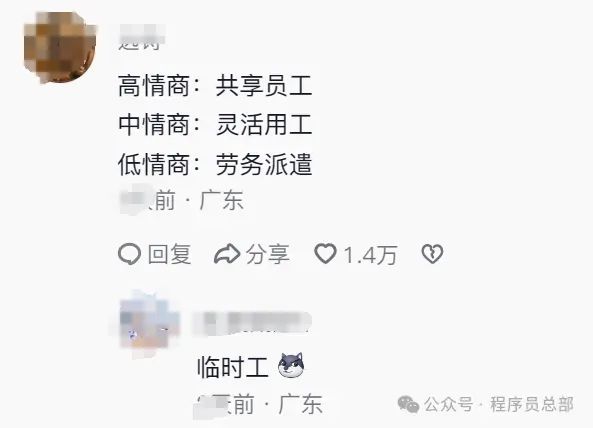Screen dimensions: 593x428
Task: Click the 公众号 · 程序员总部 watermark text
Action: tap(498, 404)
